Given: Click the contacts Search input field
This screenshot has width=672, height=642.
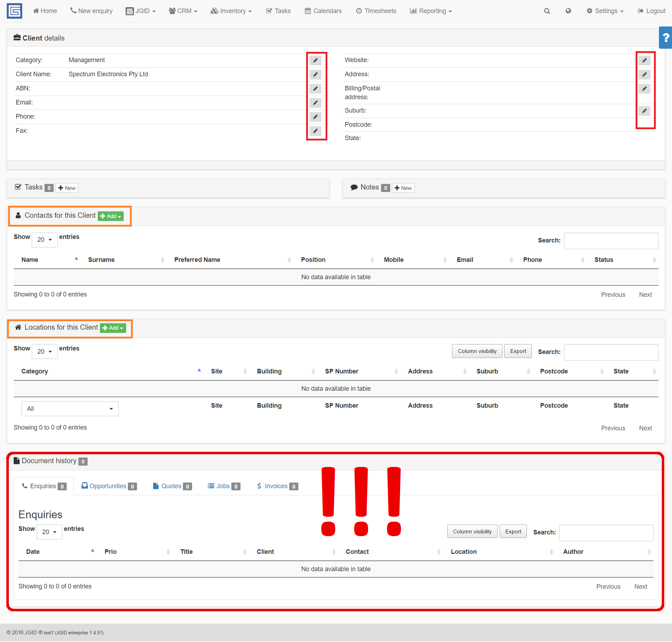Looking at the screenshot, I should [x=611, y=240].
